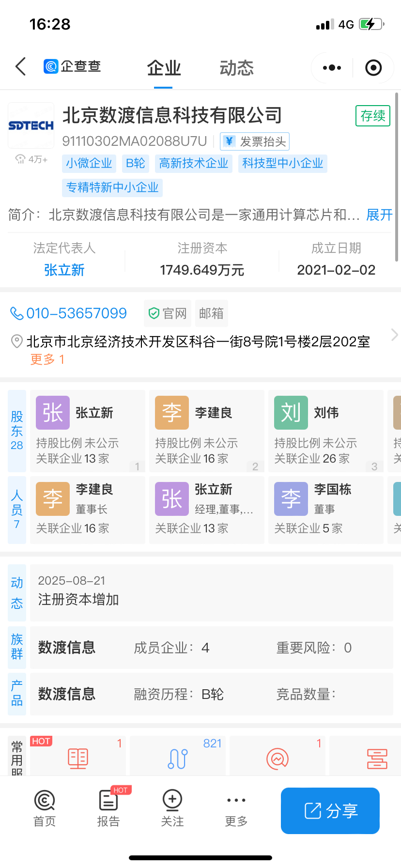Open the 官网 website button
Viewport: 401px width, 868px height.
point(168,313)
